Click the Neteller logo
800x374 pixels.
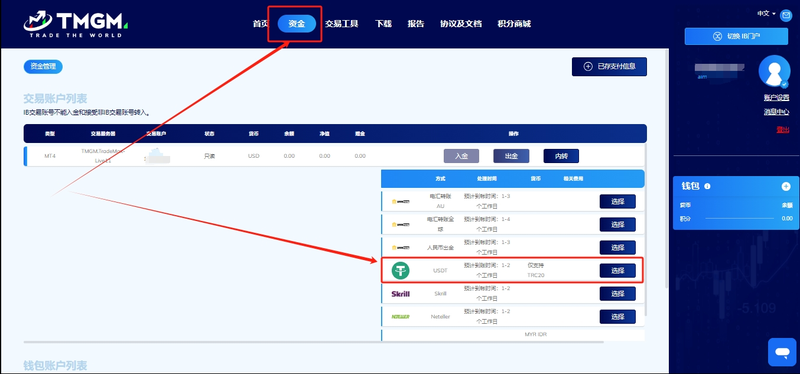(x=401, y=317)
